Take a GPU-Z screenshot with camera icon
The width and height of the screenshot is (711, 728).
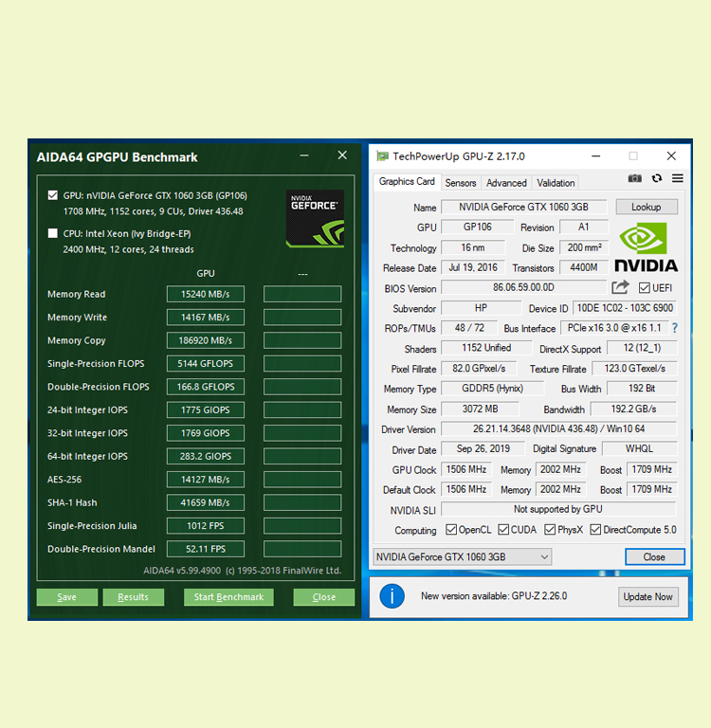[634, 178]
